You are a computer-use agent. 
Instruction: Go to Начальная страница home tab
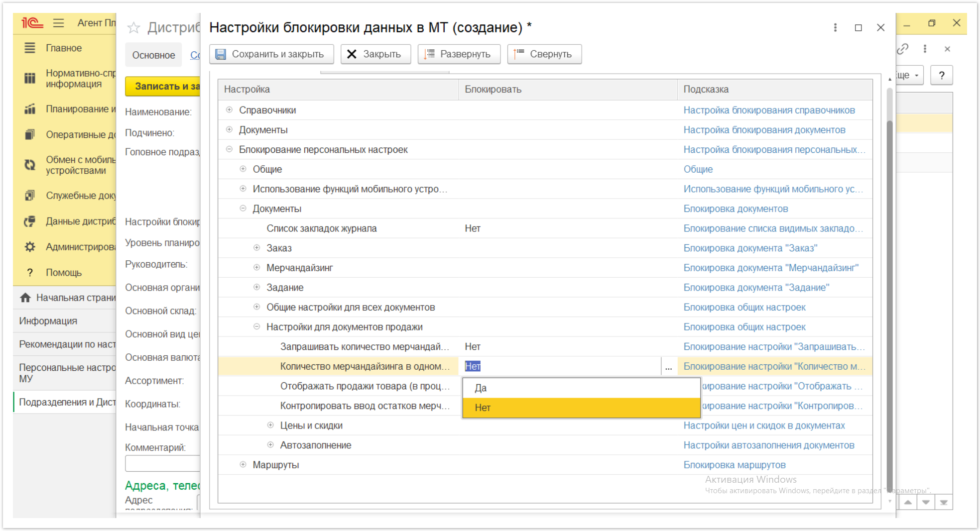coord(65,298)
